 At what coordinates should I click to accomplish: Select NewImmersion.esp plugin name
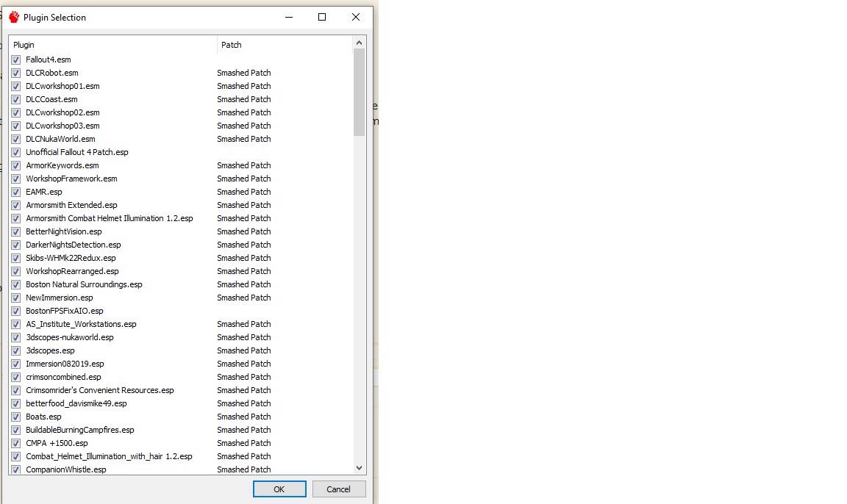point(60,298)
